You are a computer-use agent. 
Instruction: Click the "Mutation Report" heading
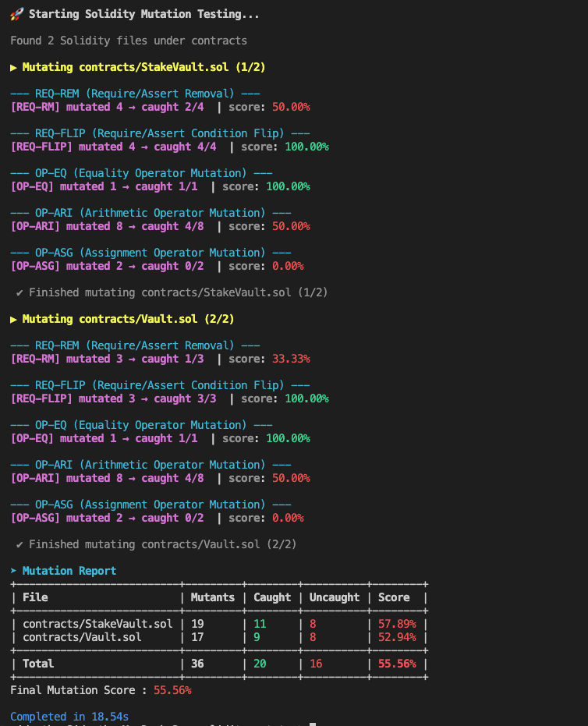(69, 571)
